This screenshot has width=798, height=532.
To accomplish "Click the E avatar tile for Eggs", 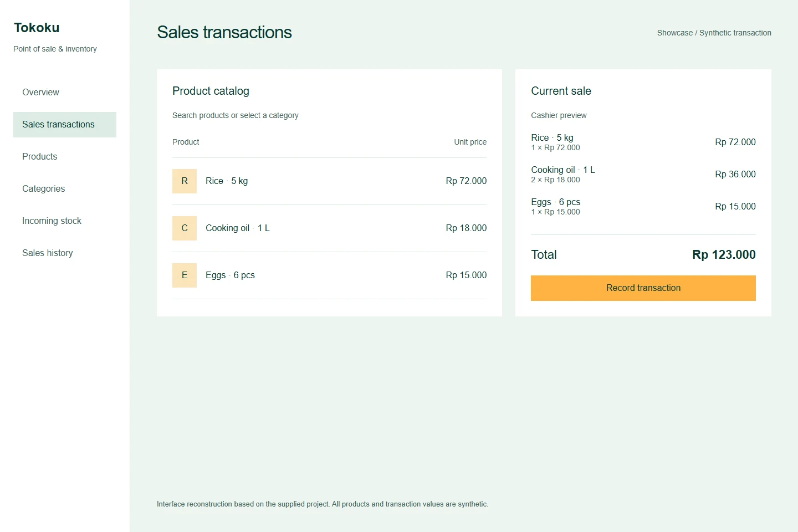I will (185, 275).
